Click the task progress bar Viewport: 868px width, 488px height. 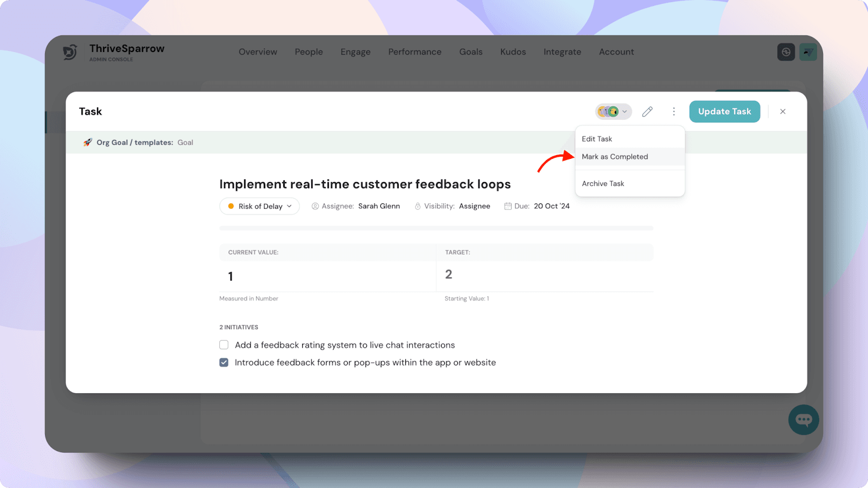click(x=436, y=228)
